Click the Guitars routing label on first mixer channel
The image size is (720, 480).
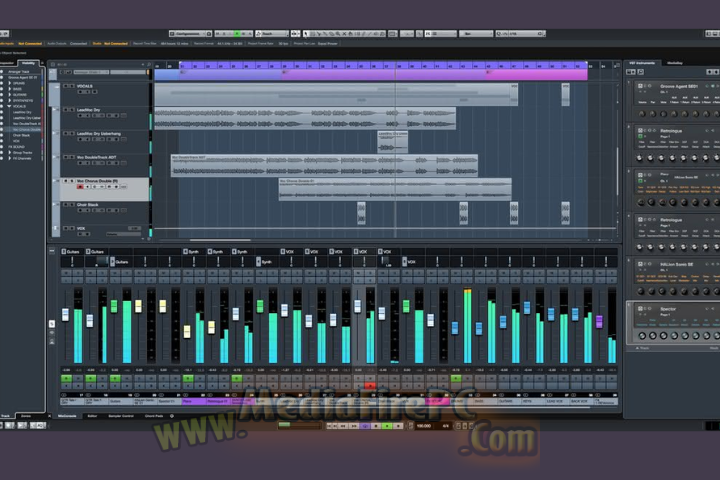point(73,251)
